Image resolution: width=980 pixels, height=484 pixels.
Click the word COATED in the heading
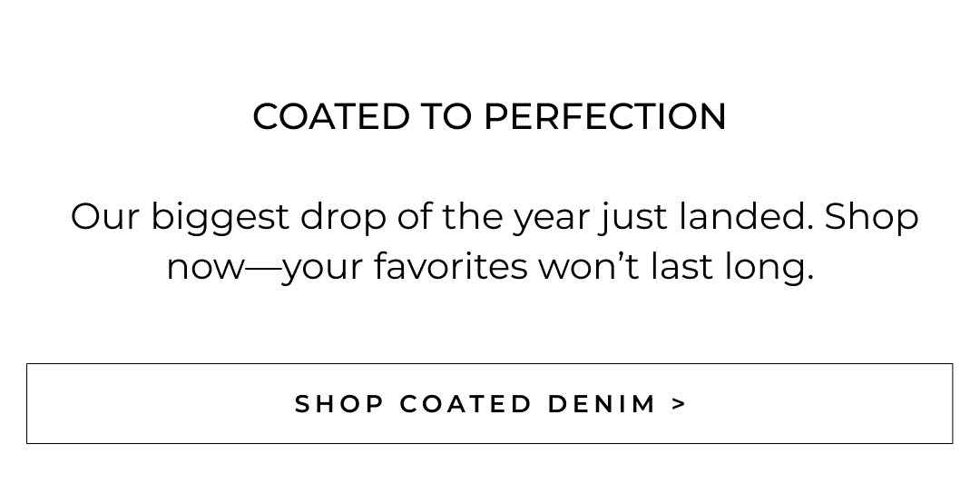(x=330, y=116)
